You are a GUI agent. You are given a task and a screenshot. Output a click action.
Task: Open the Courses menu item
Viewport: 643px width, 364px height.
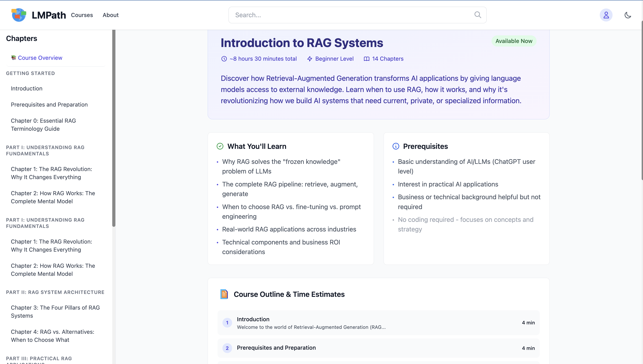click(x=82, y=15)
